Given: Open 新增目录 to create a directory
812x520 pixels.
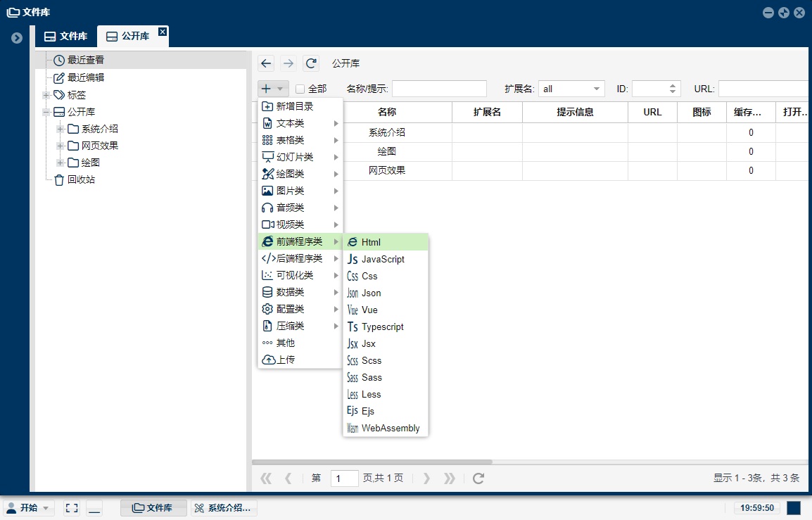Looking at the screenshot, I should pyautogui.click(x=288, y=106).
